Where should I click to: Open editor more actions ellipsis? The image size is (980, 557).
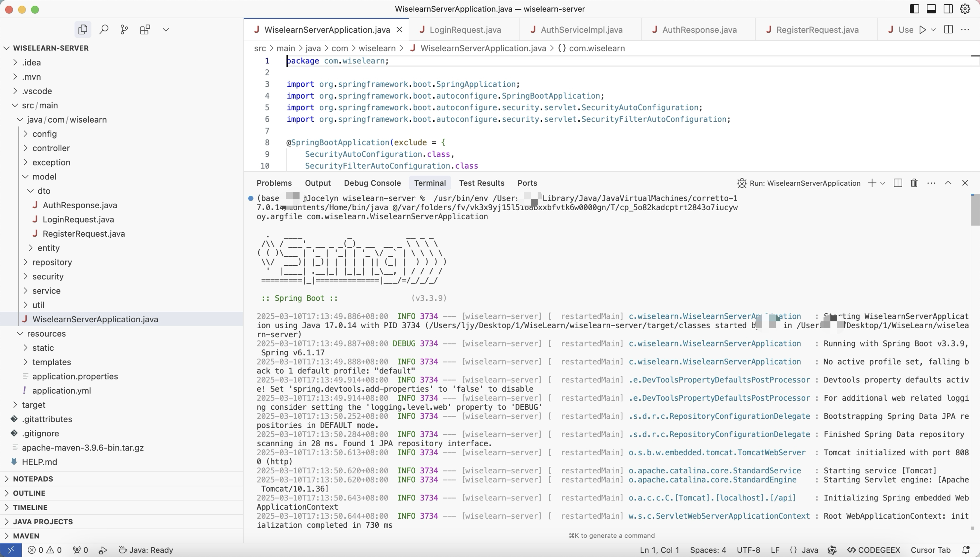965,30
